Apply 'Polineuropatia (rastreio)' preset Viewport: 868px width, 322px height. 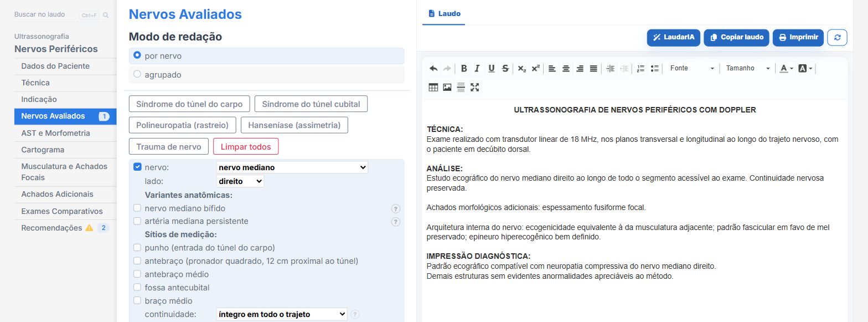(183, 125)
